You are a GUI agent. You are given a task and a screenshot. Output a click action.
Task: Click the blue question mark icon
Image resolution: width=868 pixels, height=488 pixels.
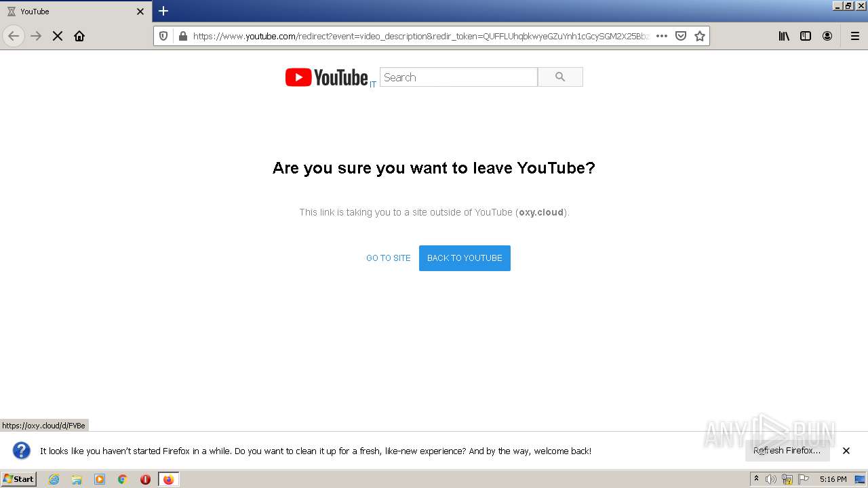tap(22, 451)
